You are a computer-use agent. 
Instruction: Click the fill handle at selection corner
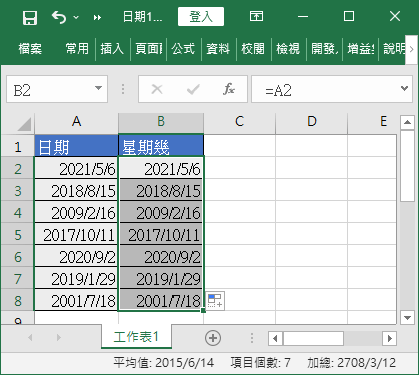point(203,311)
